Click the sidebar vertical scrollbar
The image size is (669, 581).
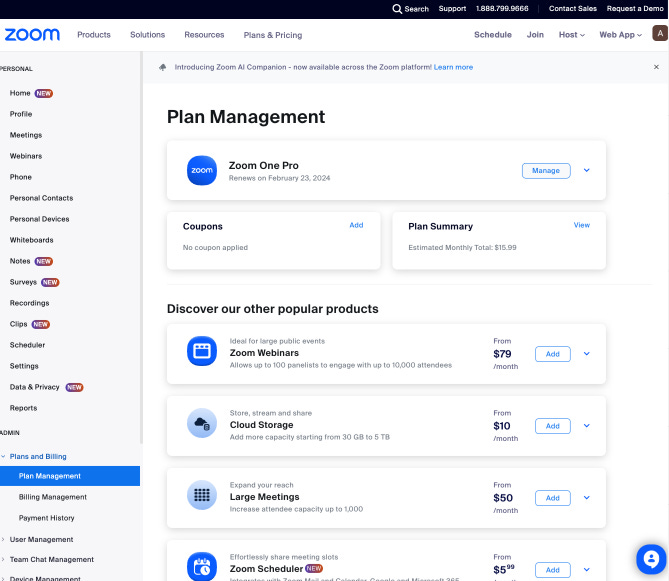[x=141, y=247]
